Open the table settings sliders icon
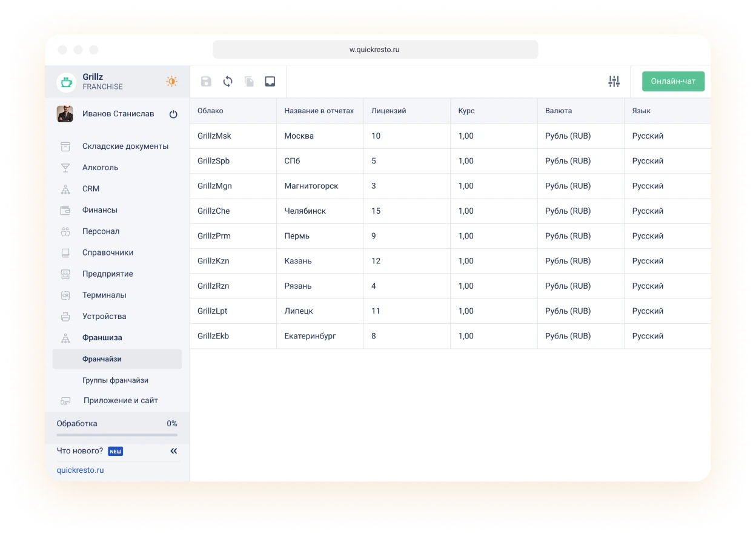The image size is (756, 537). click(614, 82)
